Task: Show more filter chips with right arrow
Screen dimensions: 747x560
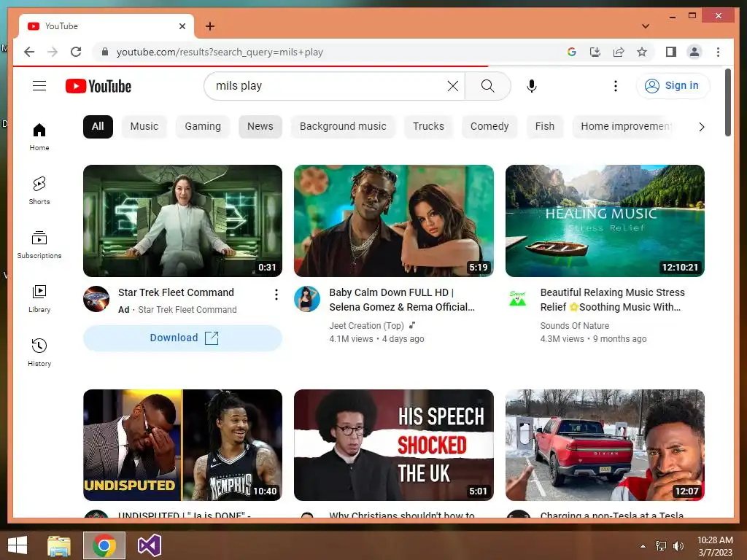Action: point(701,127)
